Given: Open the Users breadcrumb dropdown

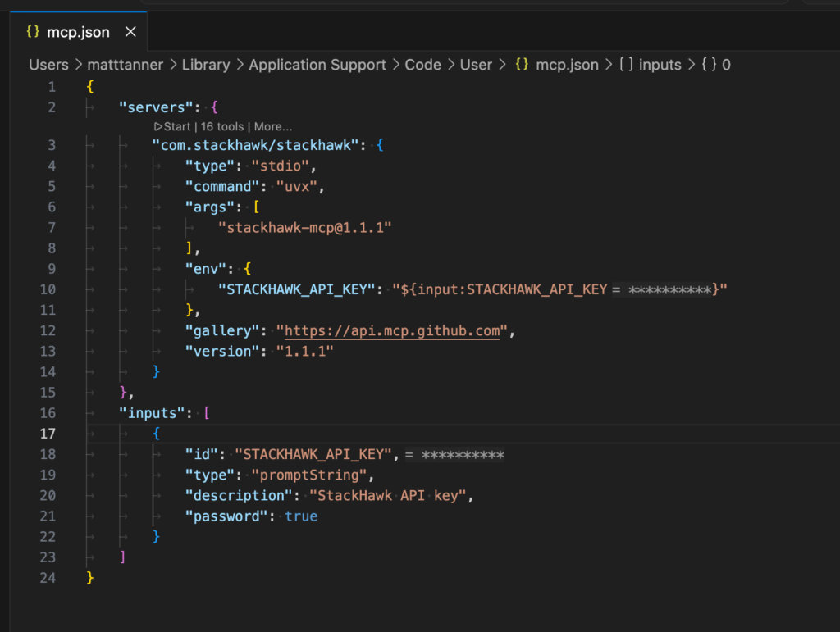Looking at the screenshot, I should tap(48, 64).
